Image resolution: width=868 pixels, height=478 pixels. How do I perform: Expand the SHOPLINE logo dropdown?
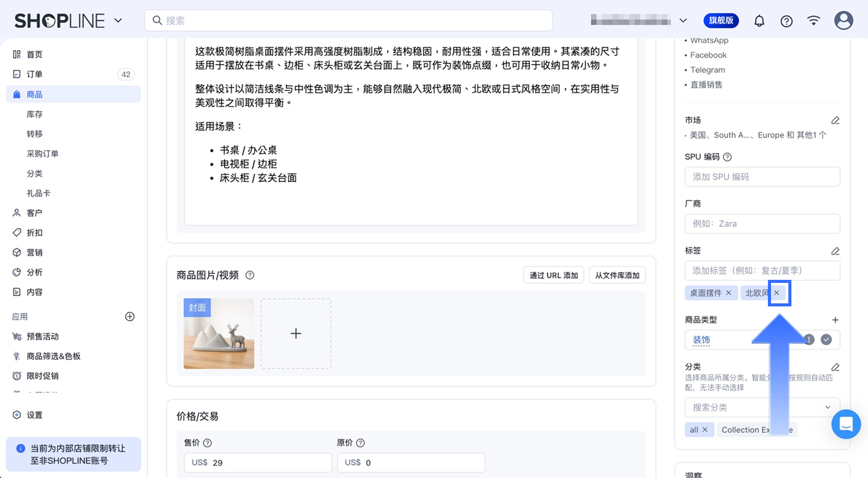(x=118, y=21)
